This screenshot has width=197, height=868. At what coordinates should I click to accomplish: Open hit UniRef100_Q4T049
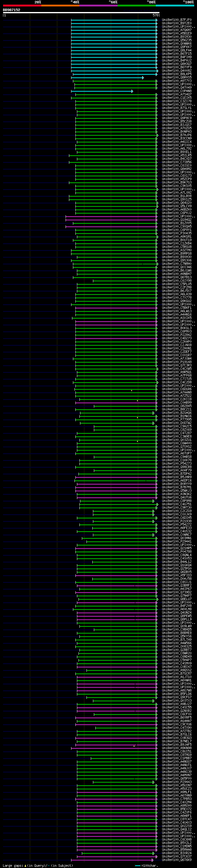(x=176, y=88)
